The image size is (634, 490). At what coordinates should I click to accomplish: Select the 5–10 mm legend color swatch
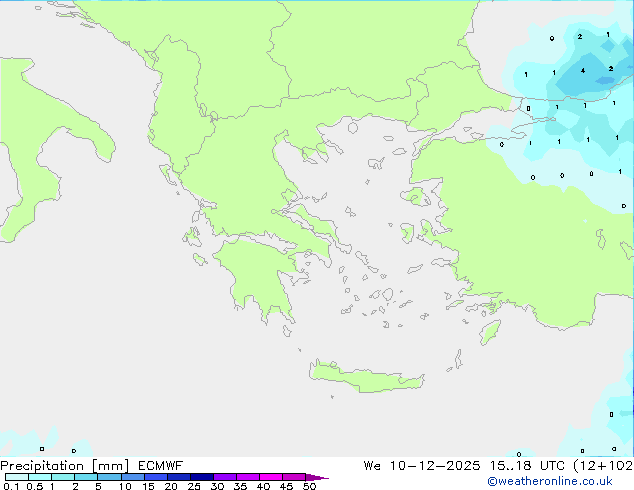pyautogui.click(x=109, y=477)
